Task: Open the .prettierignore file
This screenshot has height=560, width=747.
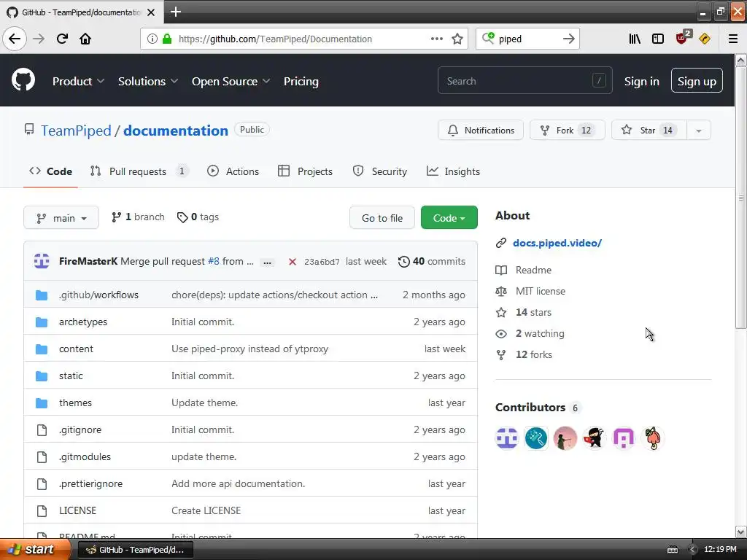Action: click(x=90, y=484)
